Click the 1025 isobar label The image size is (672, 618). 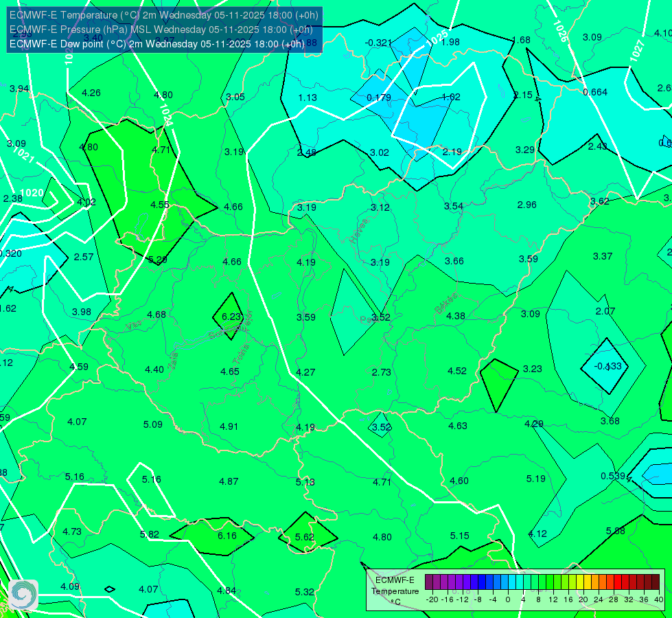tap(437, 38)
